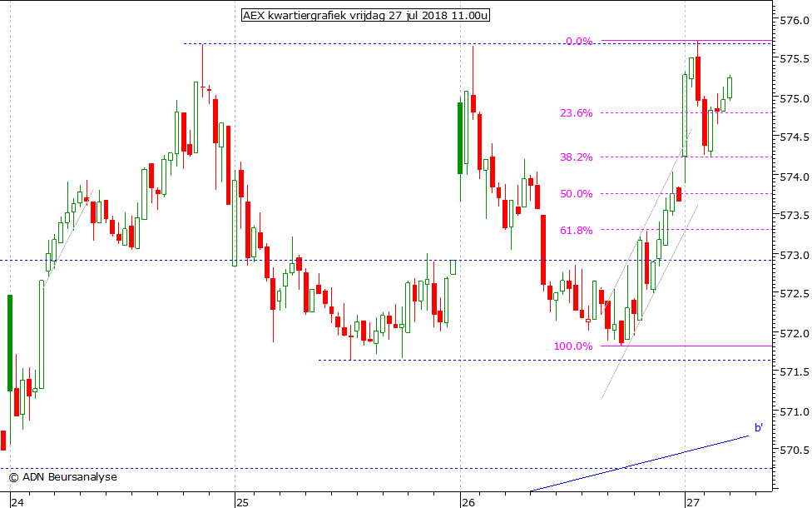This screenshot has height=508, width=812.
Task: Click date label 26 on time axis
Action: point(468,502)
